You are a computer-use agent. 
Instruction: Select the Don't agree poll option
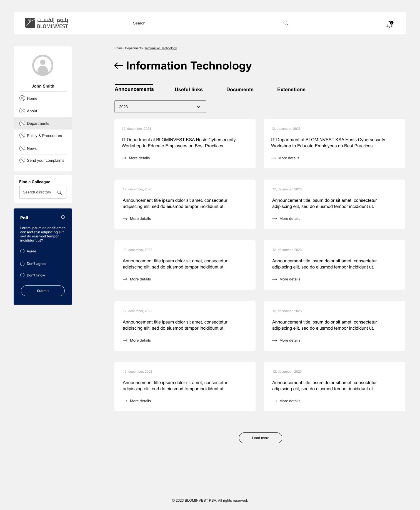(x=22, y=264)
